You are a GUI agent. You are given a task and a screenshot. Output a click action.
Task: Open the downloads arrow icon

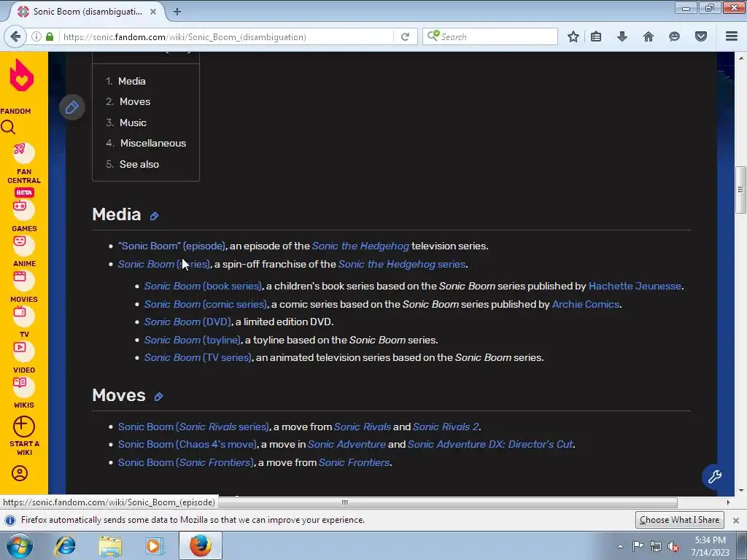tap(622, 36)
